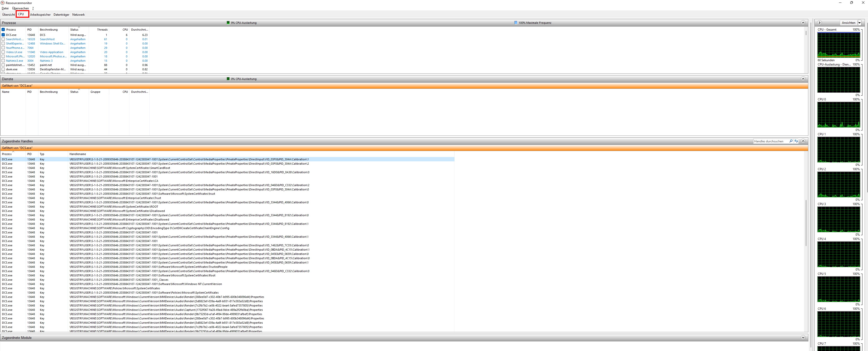Screen dimensions: 868x351
Task: Click the CPU 3 usage graph
Action: [x=839, y=219]
